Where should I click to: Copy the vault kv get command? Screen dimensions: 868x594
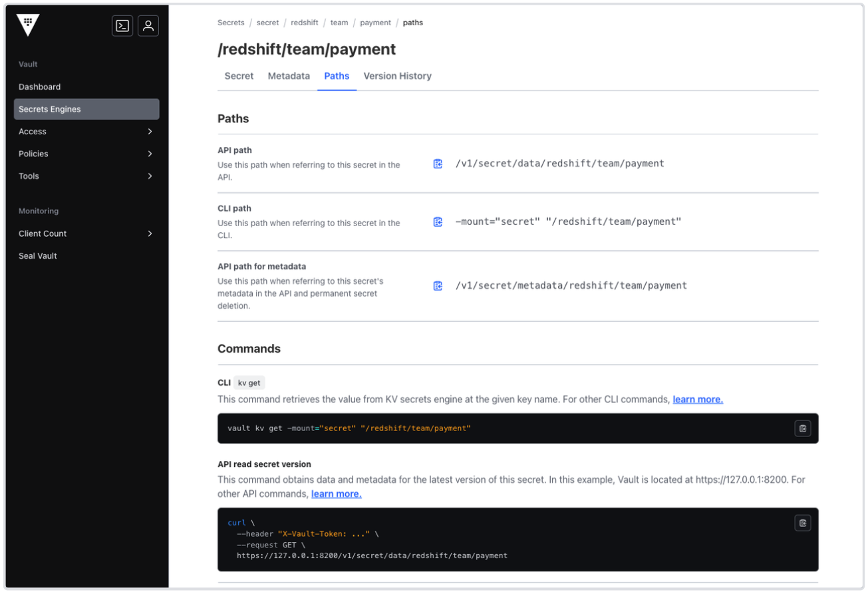click(x=803, y=428)
